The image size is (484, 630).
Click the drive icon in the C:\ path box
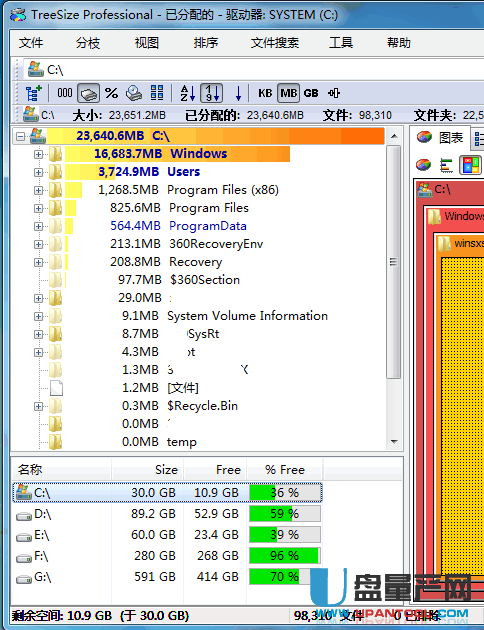[x=36, y=70]
